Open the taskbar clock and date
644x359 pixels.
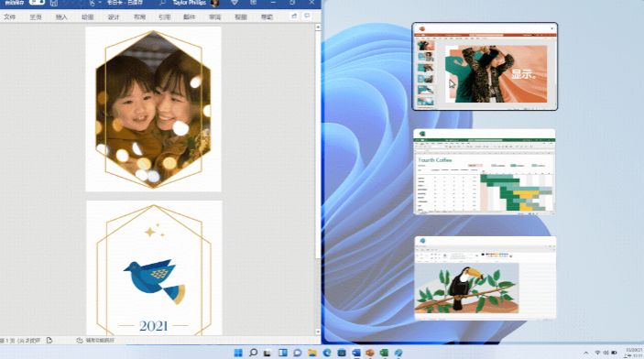[633, 353]
